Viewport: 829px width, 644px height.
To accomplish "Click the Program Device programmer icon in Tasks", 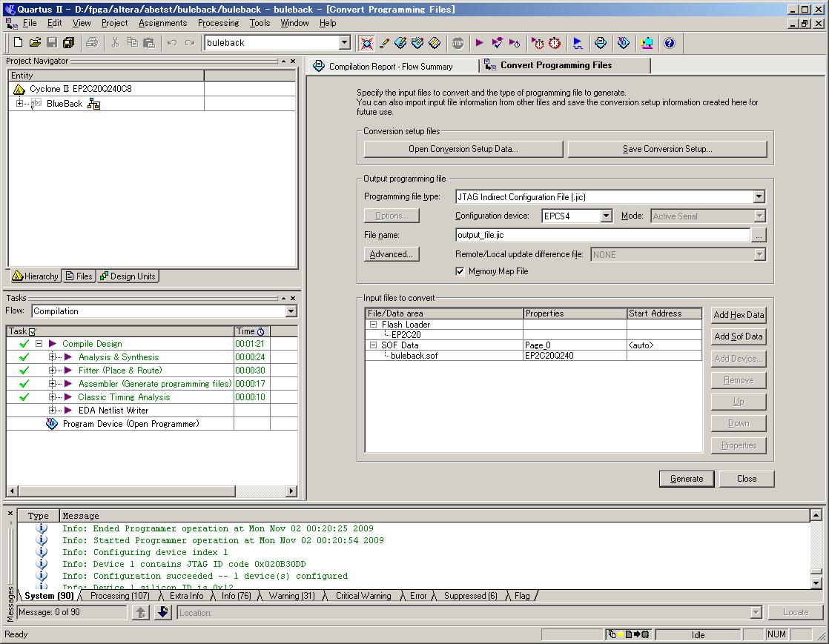I will click(52, 424).
